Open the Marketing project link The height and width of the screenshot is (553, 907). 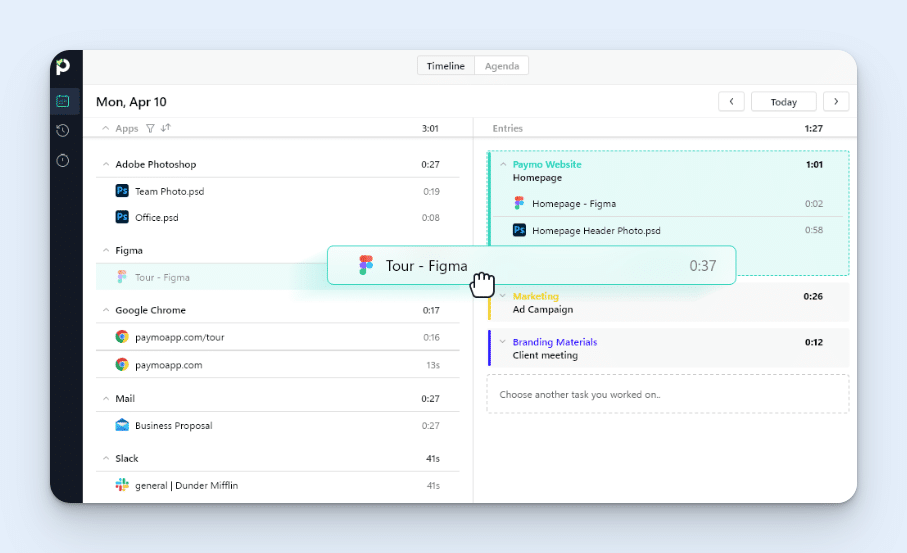pyautogui.click(x=536, y=296)
